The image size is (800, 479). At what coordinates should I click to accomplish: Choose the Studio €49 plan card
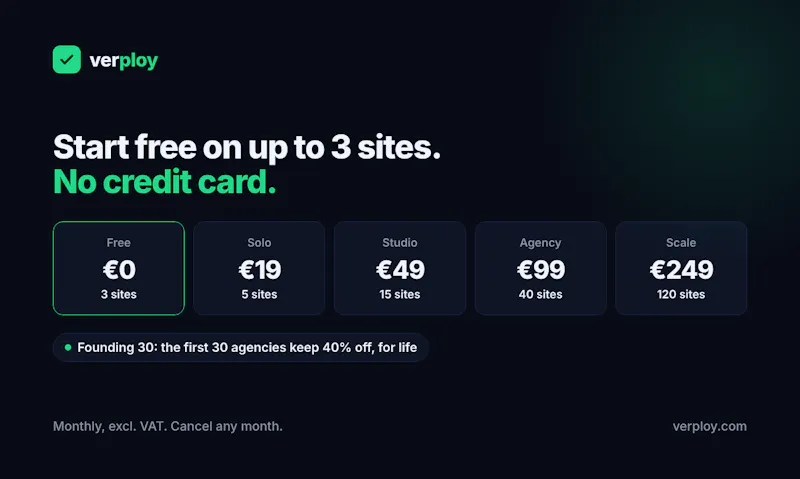coord(400,268)
